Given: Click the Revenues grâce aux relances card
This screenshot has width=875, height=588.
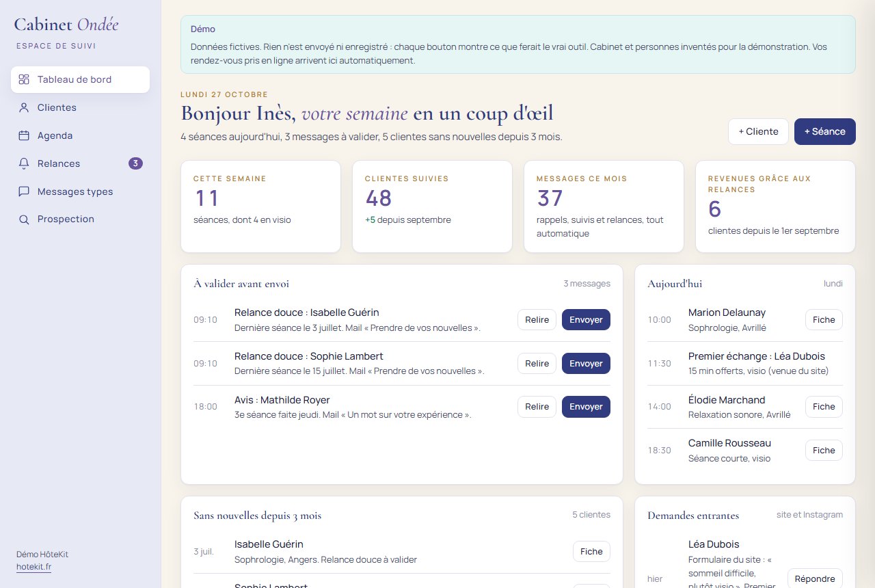Looking at the screenshot, I should pyautogui.click(x=775, y=206).
